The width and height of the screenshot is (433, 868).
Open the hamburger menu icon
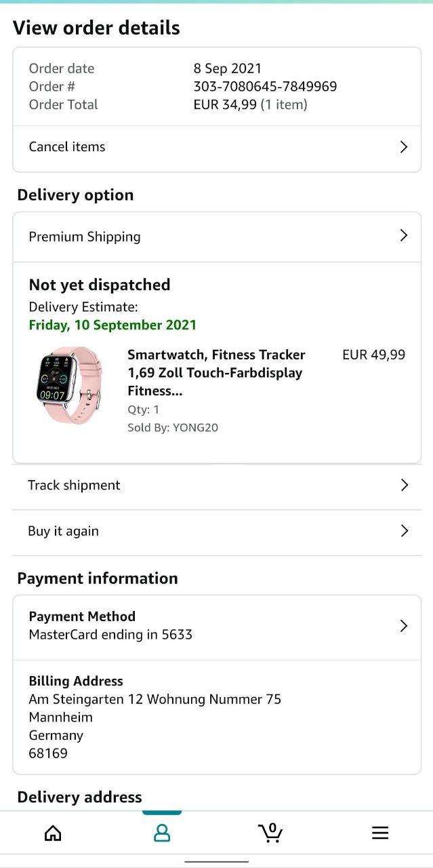tap(380, 833)
